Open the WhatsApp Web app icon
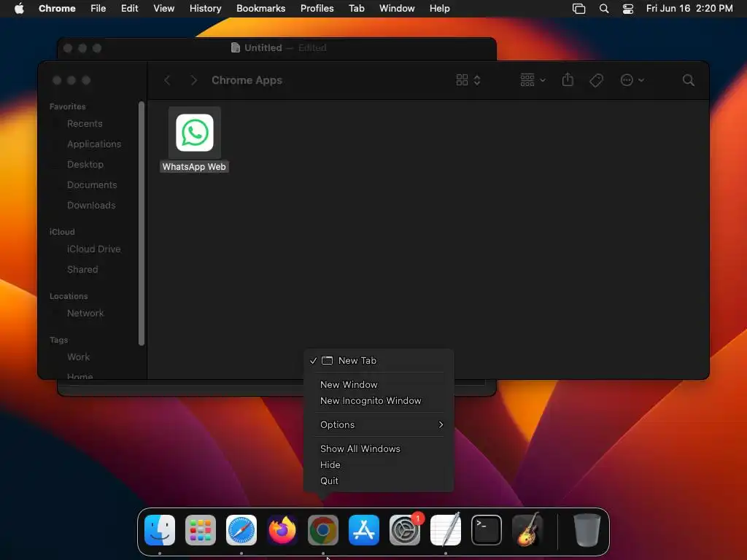747x560 pixels. pos(194,133)
